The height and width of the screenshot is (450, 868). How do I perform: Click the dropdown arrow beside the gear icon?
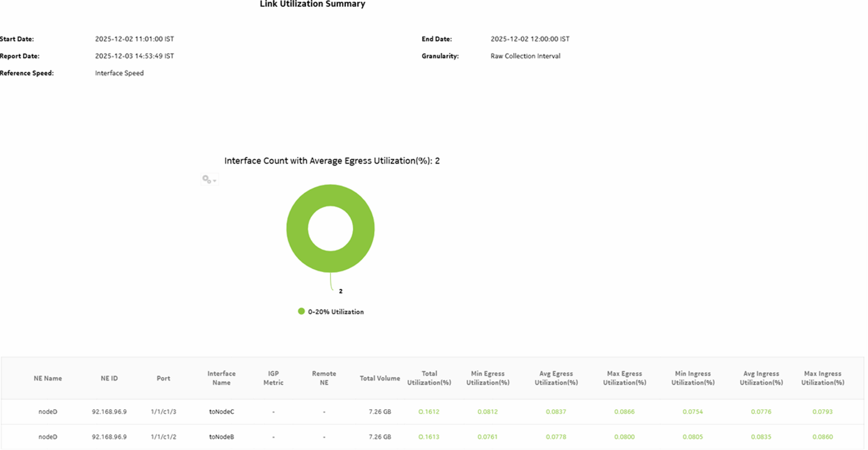(x=214, y=180)
